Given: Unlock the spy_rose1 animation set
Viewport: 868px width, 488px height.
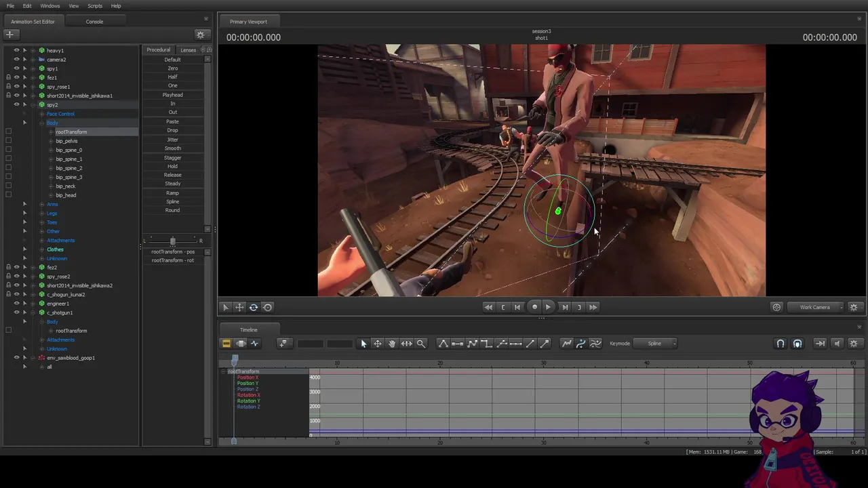Looking at the screenshot, I should (x=9, y=87).
